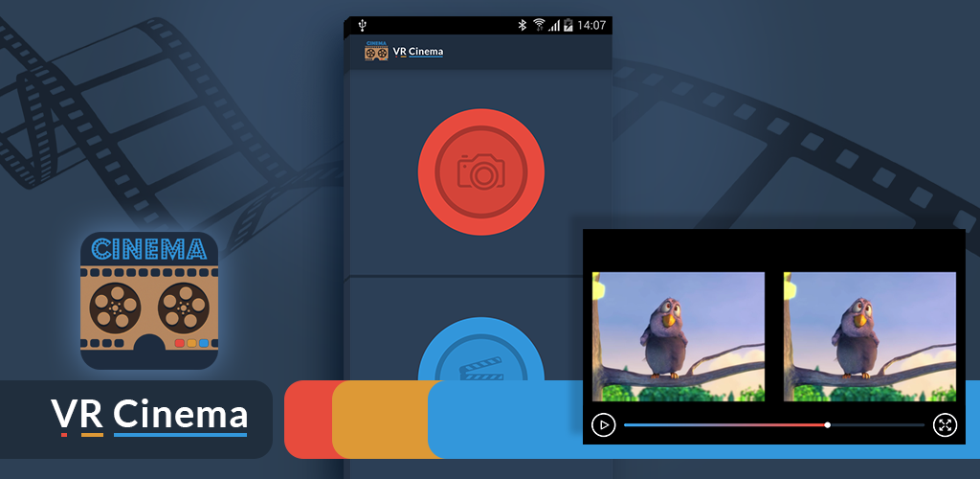The width and height of the screenshot is (980, 479).
Task: Click the "VR Cinema" title in app bar
Action: (418, 52)
